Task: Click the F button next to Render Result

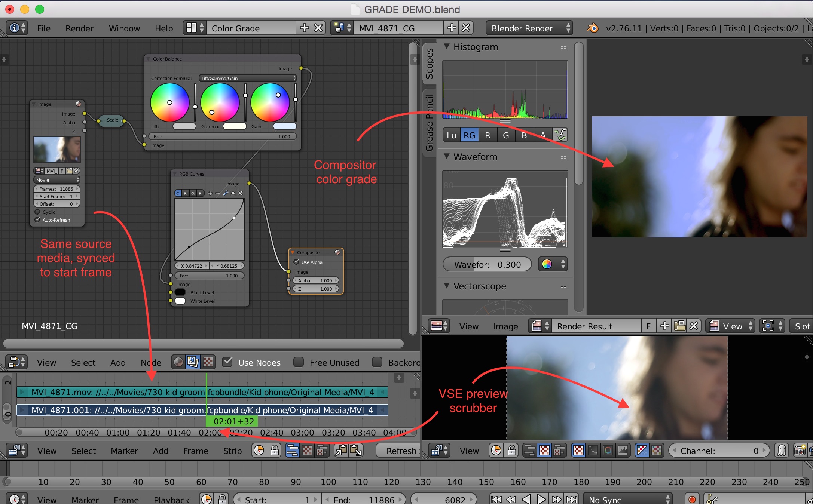Action: [x=648, y=326]
